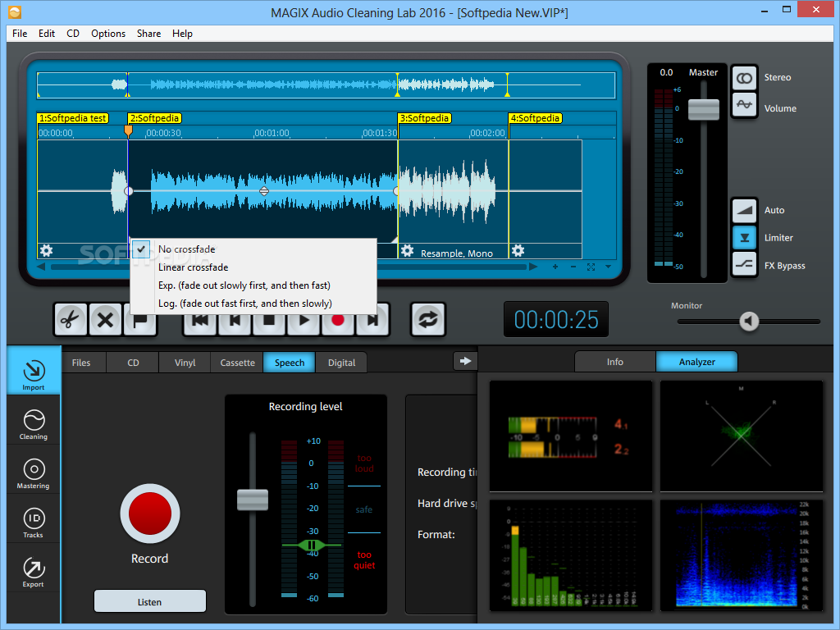Click the 1:Softpedia test track marker
840x630 pixels.
coord(73,118)
